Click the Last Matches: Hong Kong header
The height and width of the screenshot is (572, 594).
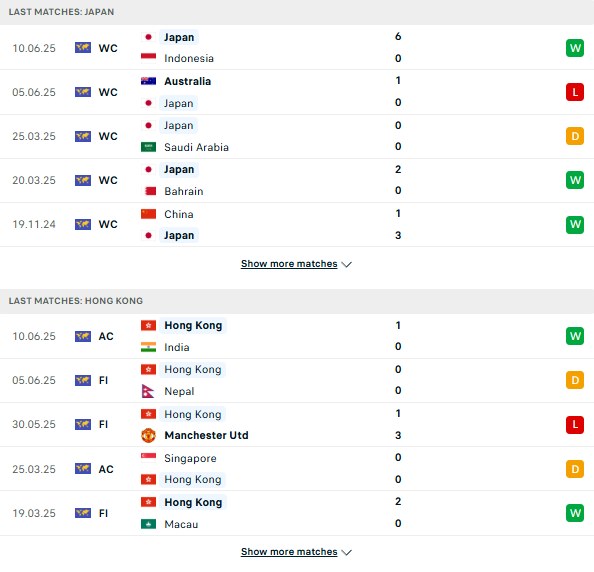tap(76, 301)
